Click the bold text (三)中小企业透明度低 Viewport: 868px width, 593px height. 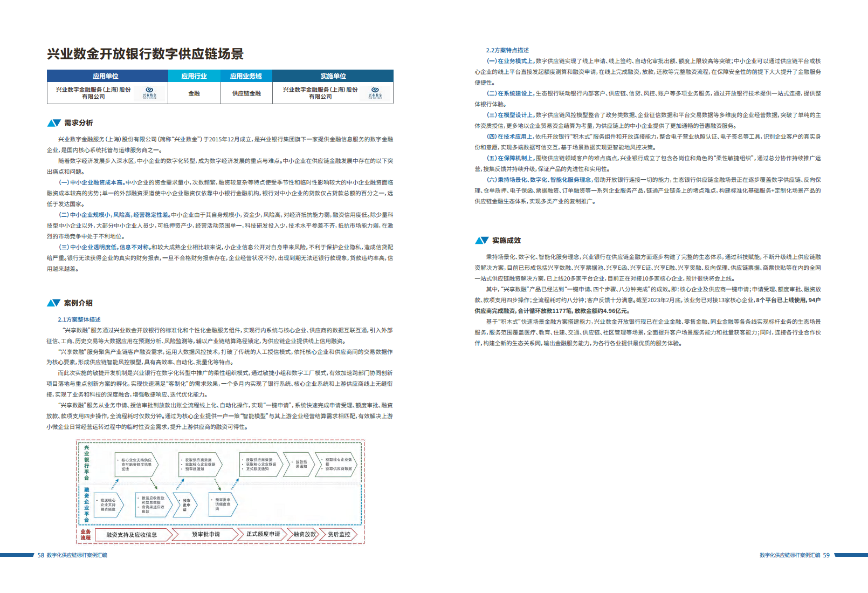point(87,247)
